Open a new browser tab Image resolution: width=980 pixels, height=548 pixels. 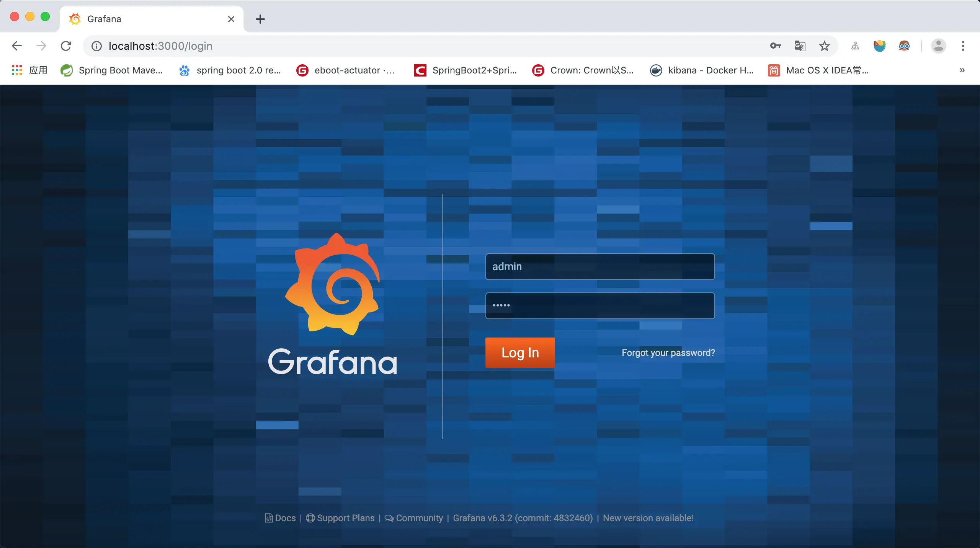260,19
